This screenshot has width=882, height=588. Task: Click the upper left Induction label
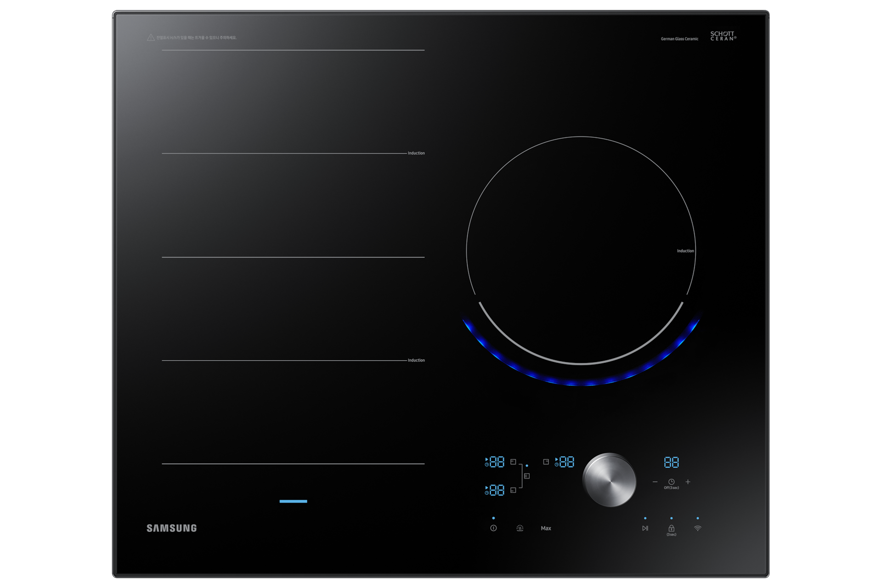point(416,153)
